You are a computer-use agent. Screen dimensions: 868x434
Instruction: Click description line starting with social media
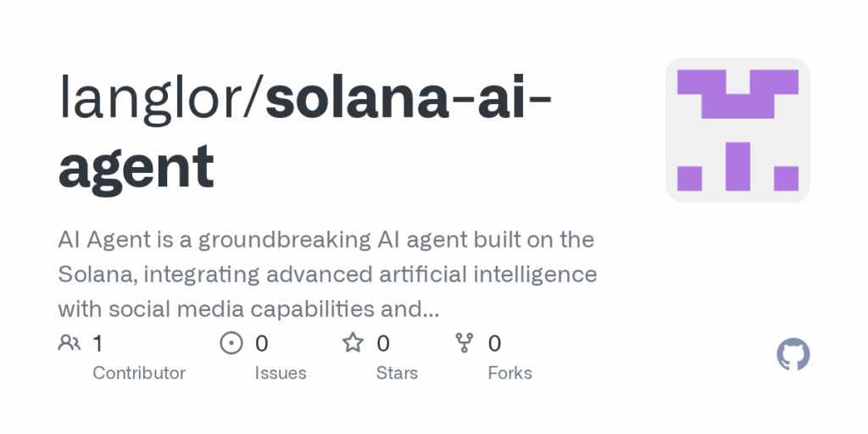pyautogui.click(x=248, y=309)
